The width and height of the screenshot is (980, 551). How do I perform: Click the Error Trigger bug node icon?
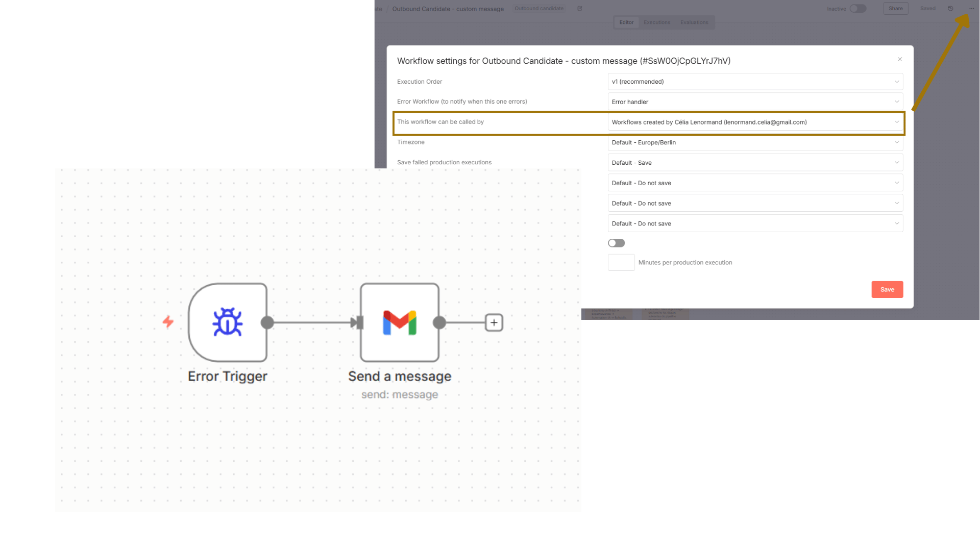228,322
